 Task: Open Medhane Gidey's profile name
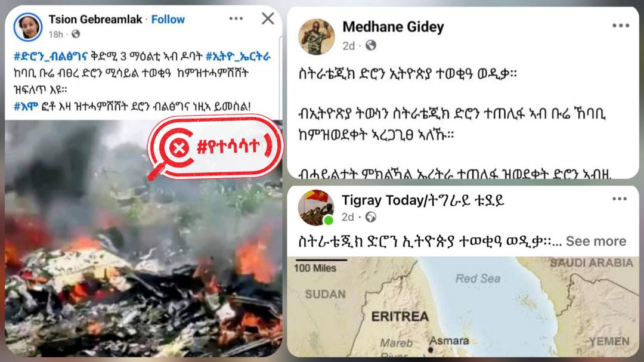pyautogui.click(x=393, y=27)
